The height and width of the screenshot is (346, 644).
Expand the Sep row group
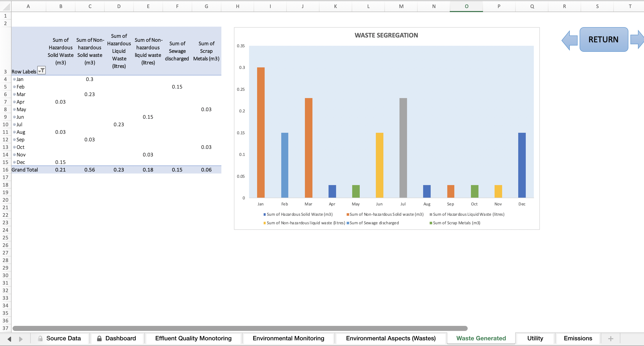pyautogui.click(x=14, y=140)
